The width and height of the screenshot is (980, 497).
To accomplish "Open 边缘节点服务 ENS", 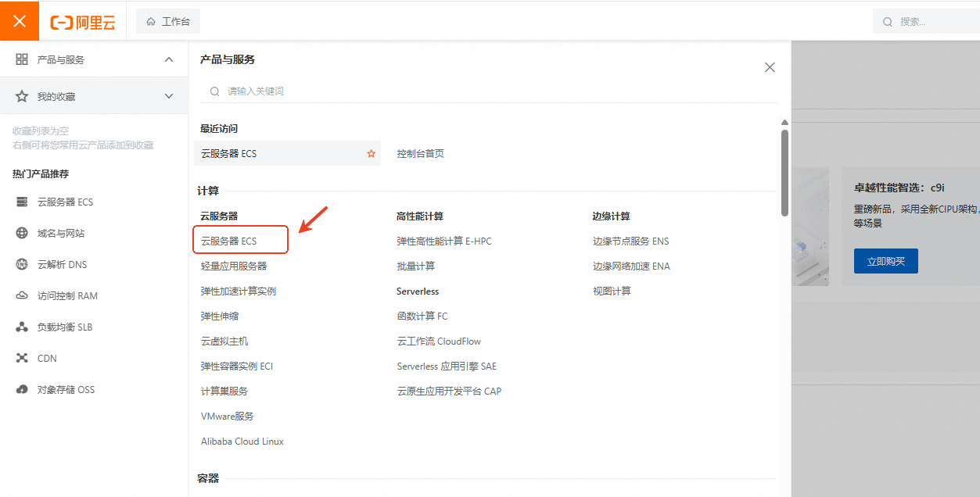I will 631,241.
